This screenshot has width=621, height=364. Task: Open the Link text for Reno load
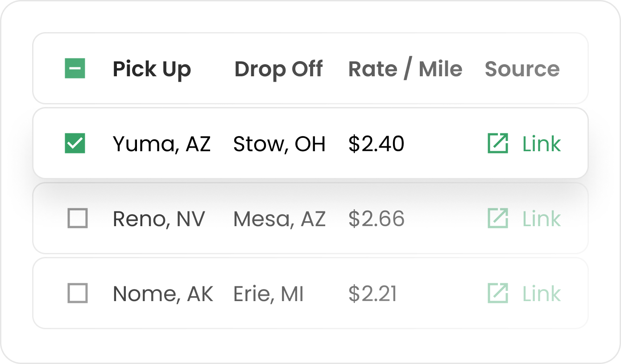541,219
